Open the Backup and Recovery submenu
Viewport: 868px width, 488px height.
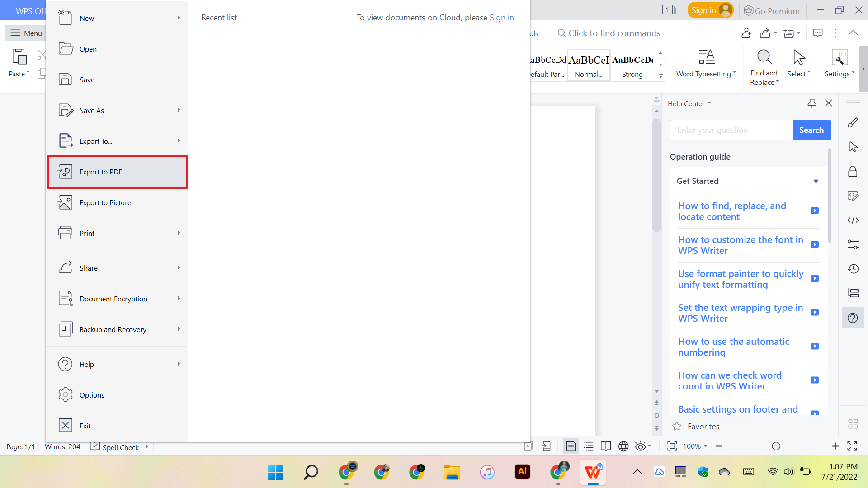(x=117, y=329)
